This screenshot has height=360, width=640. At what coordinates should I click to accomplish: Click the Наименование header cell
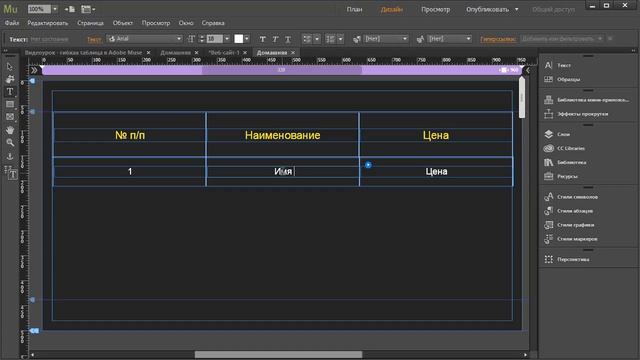[x=282, y=135]
